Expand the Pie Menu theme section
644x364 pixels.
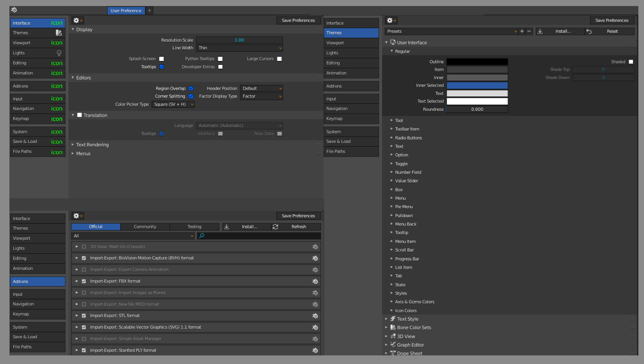(x=404, y=207)
